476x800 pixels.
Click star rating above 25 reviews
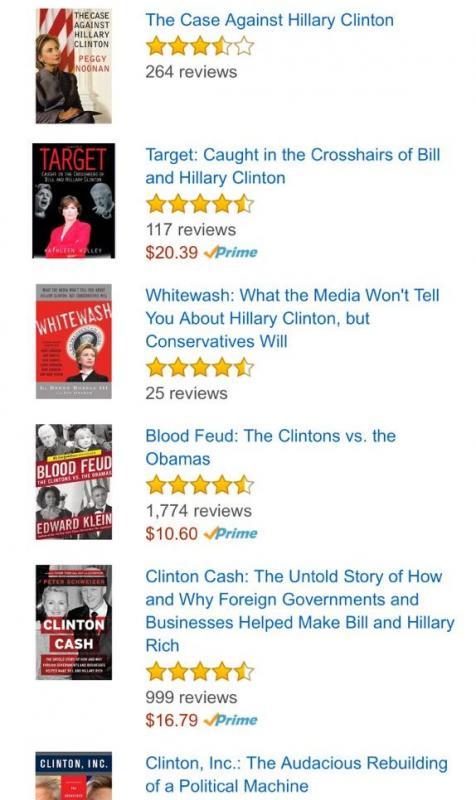click(x=199, y=367)
